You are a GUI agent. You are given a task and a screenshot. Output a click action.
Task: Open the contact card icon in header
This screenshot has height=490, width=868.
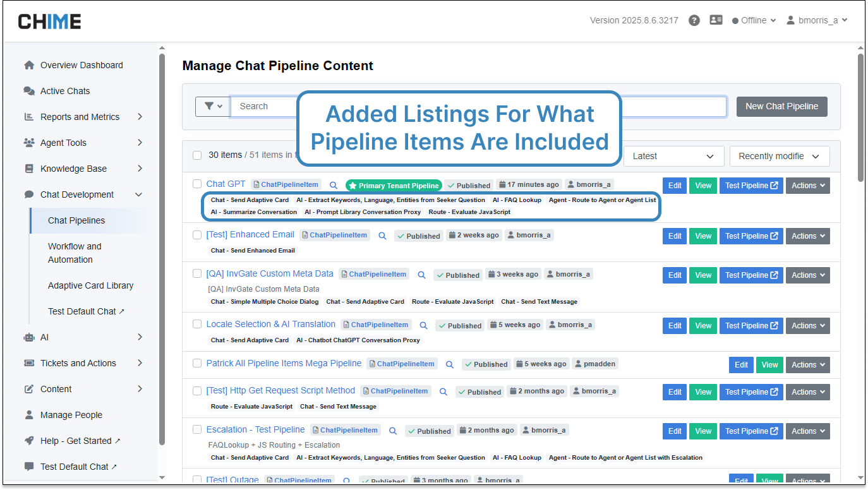coord(716,20)
